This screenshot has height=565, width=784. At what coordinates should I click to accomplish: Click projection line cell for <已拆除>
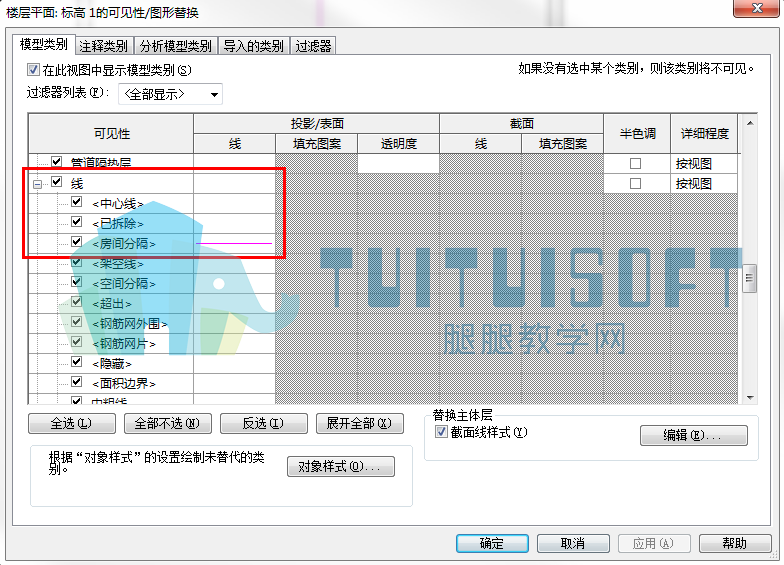pos(234,224)
